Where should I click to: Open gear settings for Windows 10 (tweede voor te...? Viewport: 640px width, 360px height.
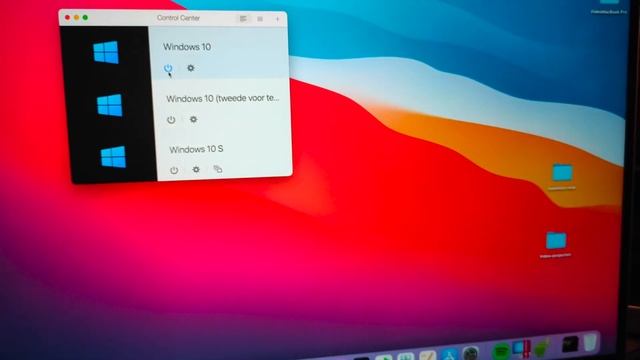(x=193, y=119)
